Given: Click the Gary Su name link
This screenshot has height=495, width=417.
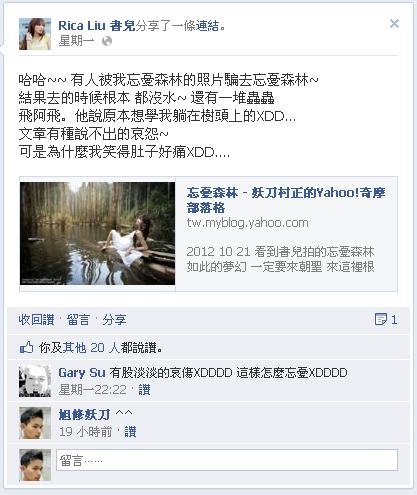Looking at the screenshot, I should point(82,373).
